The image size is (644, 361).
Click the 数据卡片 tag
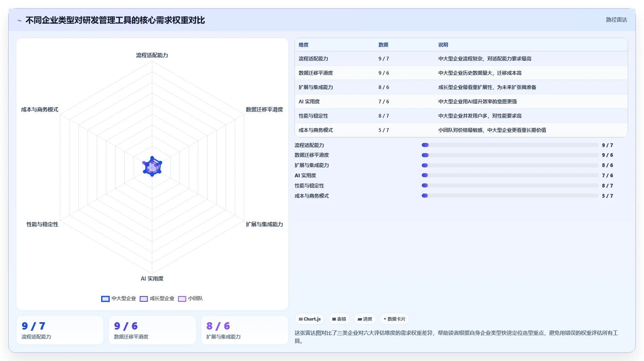[x=394, y=319]
